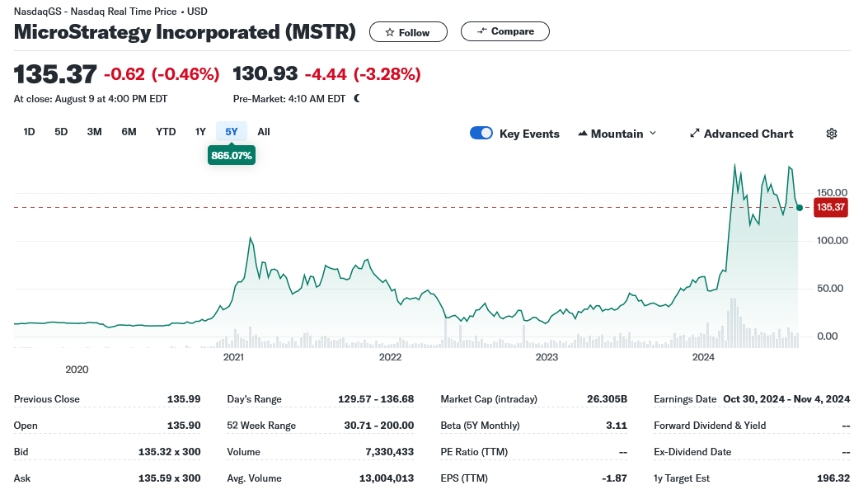Click the 100.00 price axis label
Viewport: 868px width, 499px height.
pos(832,240)
